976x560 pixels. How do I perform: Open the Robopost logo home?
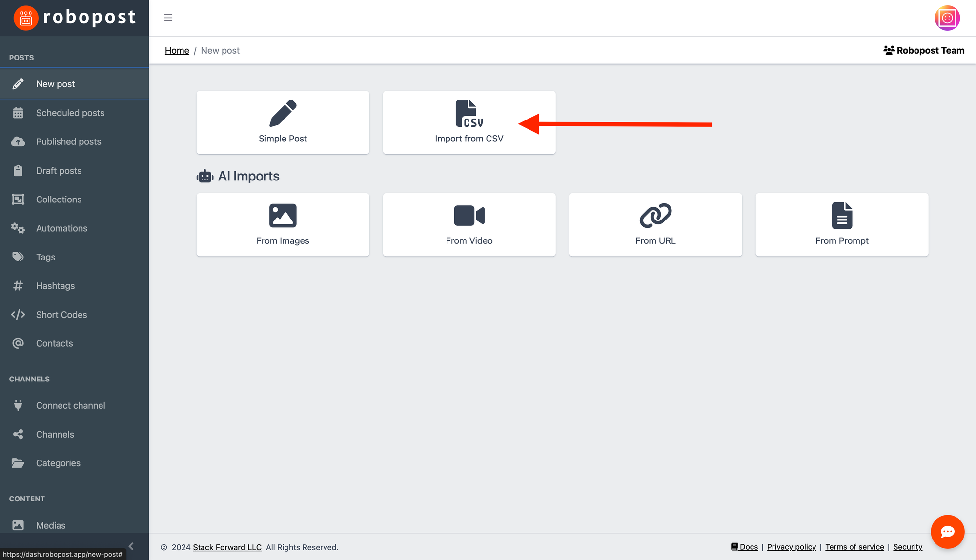[x=75, y=18]
